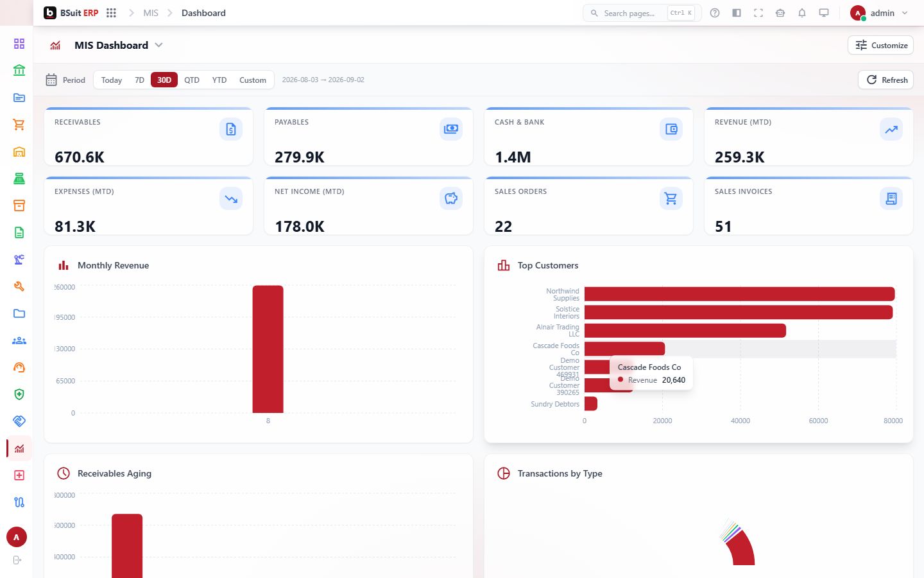Click the Monthly Revenue bar for month 8

click(268, 349)
